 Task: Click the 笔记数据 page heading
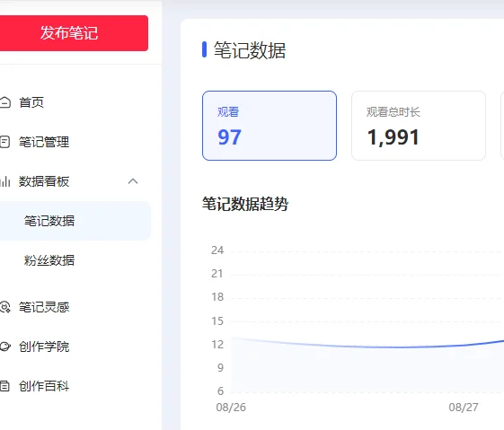(250, 50)
